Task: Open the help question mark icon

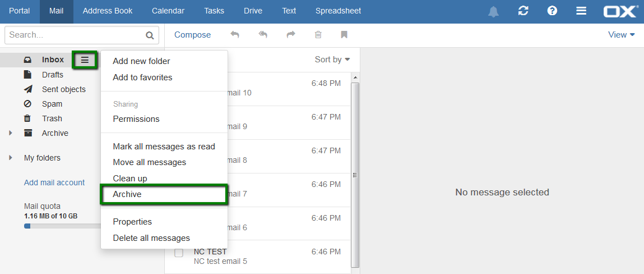Action: [552, 11]
